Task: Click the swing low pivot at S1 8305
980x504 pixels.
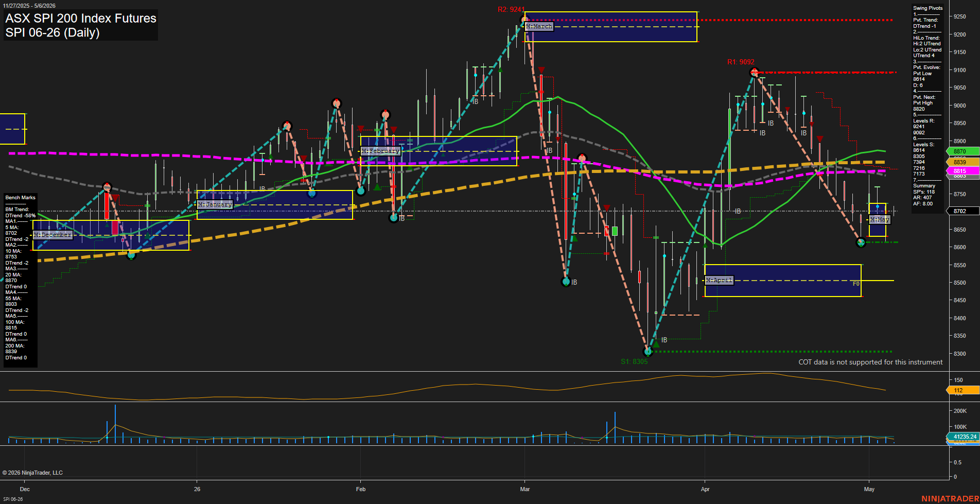Action: pyautogui.click(x=648, y=352)
